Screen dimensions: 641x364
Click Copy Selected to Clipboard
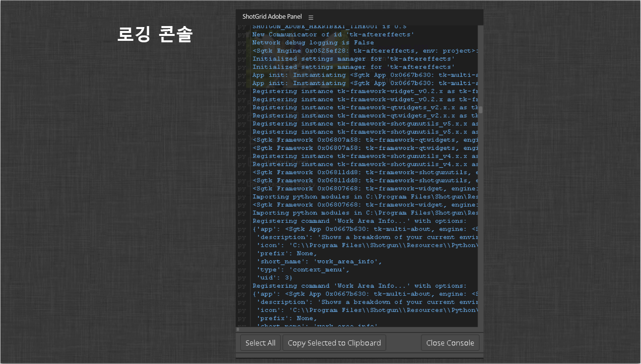(x=334, y=343)
